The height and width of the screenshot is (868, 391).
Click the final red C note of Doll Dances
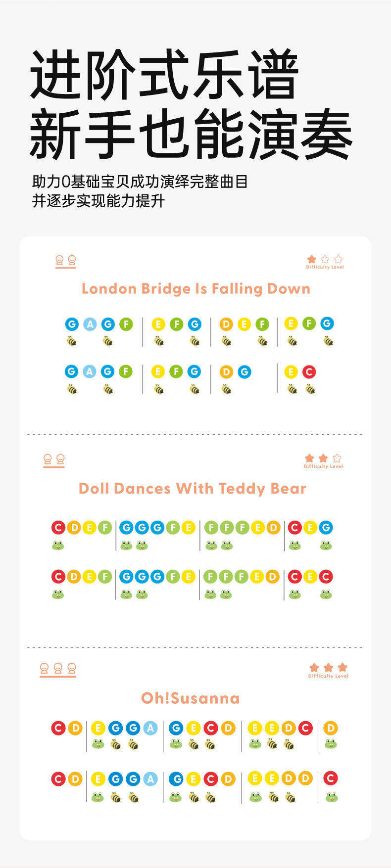[x=326, y=577]
